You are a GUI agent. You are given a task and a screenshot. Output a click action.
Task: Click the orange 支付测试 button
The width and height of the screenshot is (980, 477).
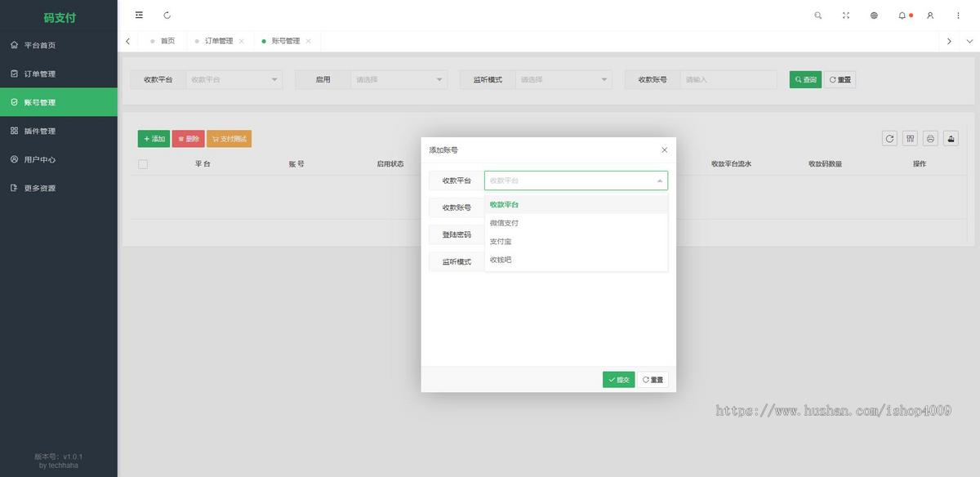pyautogui.click(x=229, y=139)
